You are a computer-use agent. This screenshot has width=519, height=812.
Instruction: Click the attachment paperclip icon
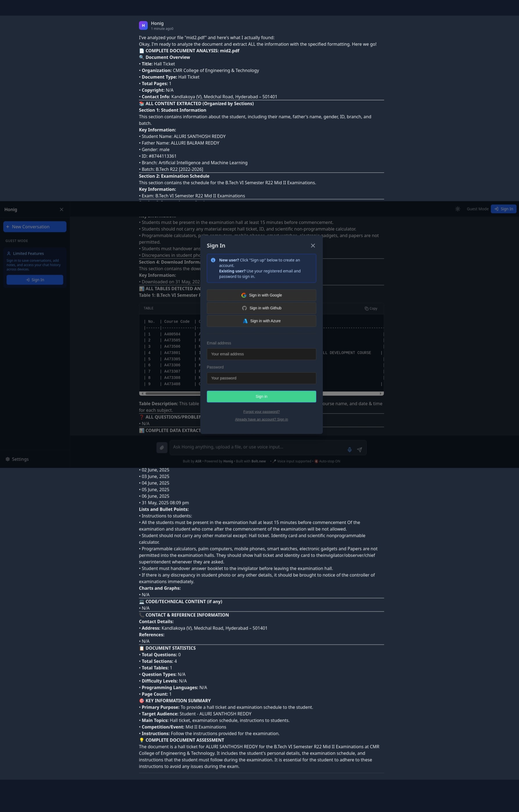(x=162, y=448)
